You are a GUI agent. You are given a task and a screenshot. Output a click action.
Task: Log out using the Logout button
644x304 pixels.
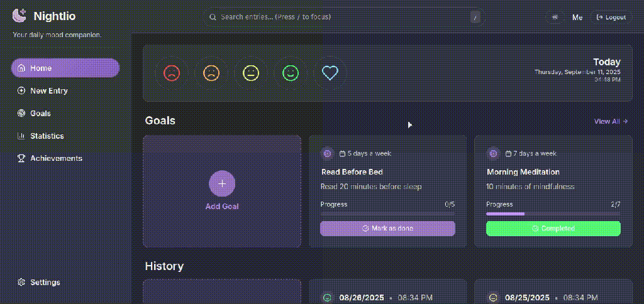click(611, 18)
